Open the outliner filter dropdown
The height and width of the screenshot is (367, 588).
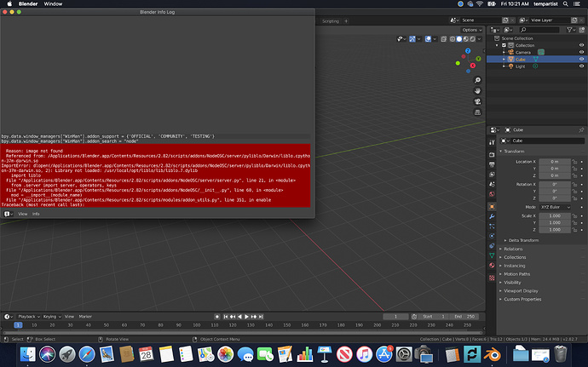point(571,30)
